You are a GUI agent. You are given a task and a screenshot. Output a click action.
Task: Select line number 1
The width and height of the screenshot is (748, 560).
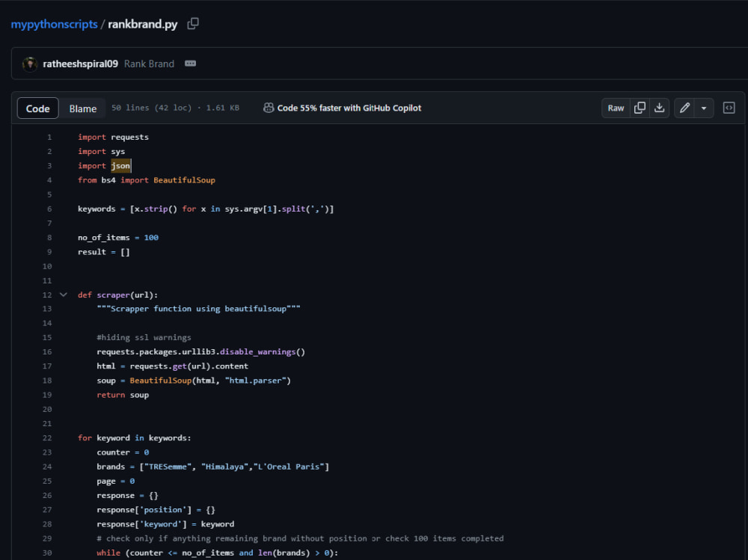click(x=49, y=138)
